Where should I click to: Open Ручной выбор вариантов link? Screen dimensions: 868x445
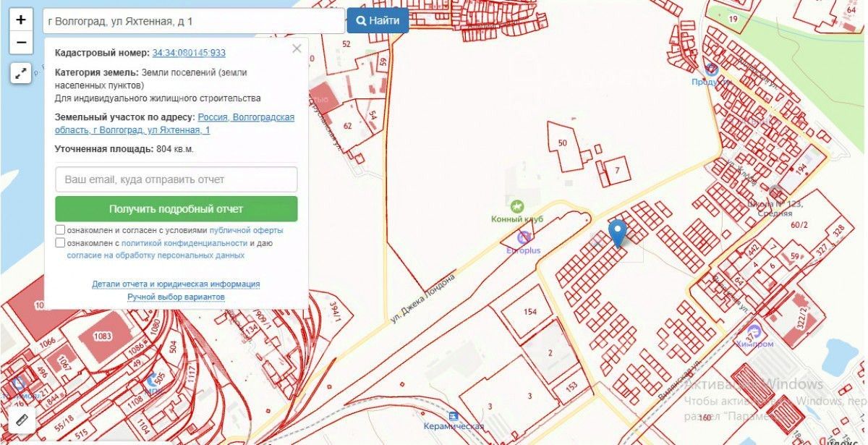pos(176,297)
